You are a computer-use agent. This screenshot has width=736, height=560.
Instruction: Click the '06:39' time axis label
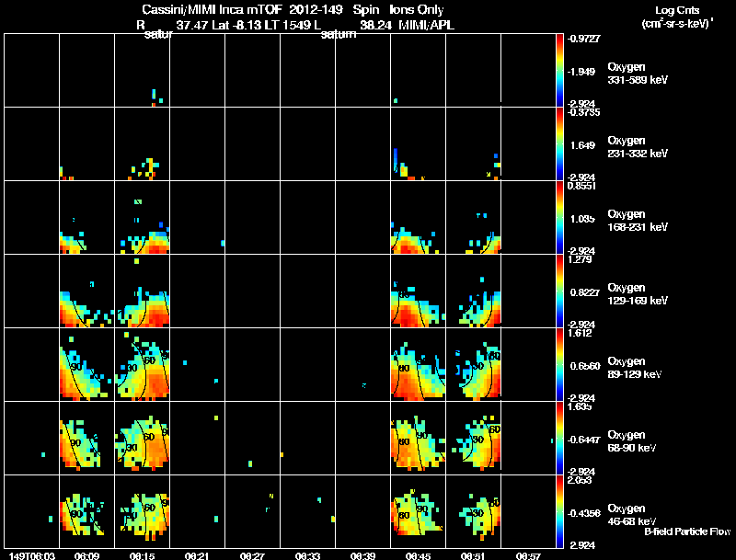[362, 556]
